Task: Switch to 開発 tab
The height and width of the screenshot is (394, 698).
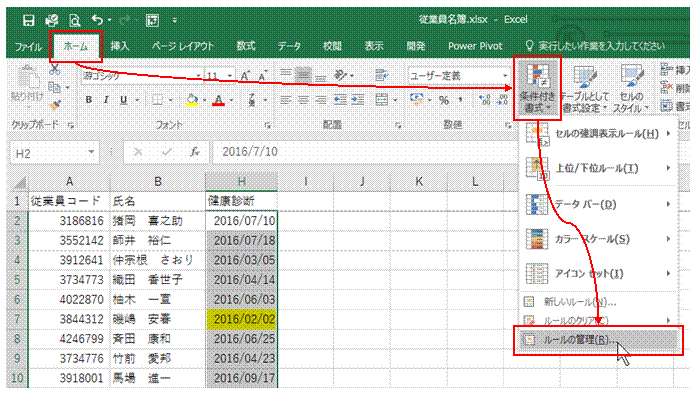Action: 416,46
